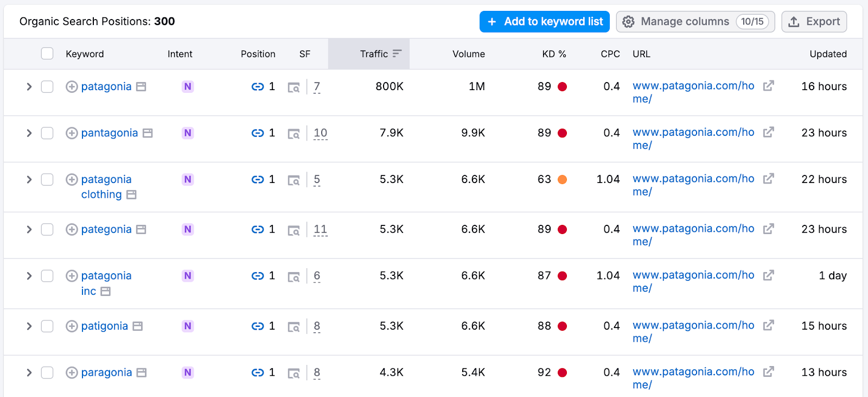Click the plus icon next to pantagonia keyword
This screenshot has width=868, height=397.
tap(72, 133)
